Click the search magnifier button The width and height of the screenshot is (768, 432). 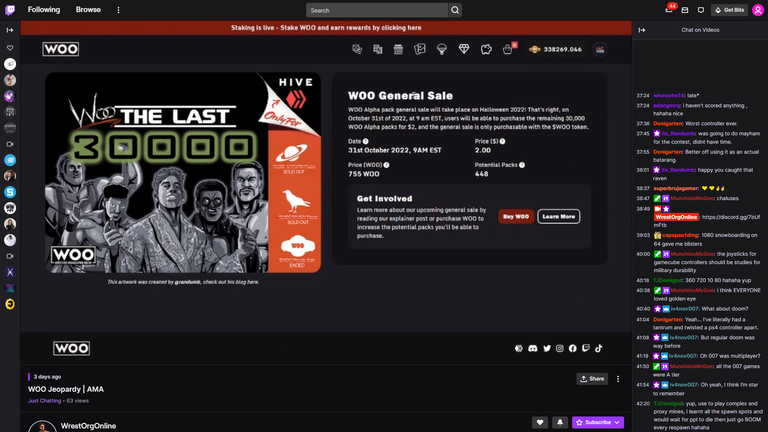point(455,10)
